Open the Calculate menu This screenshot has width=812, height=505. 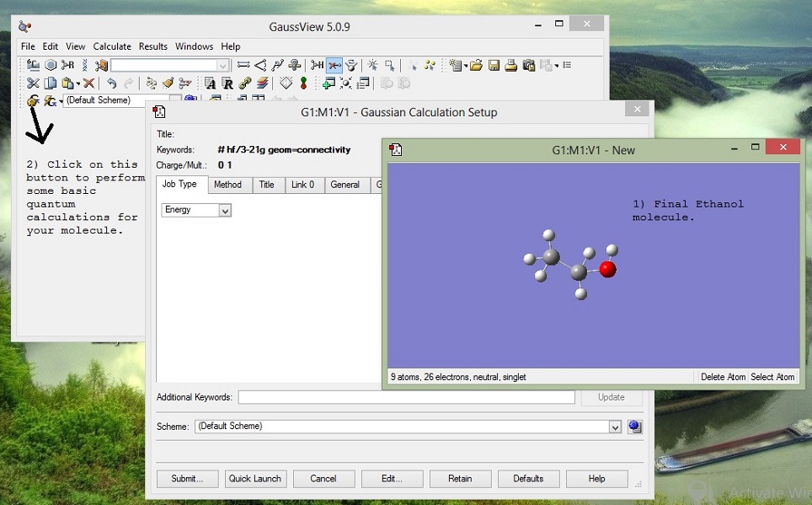coord(112,46)
